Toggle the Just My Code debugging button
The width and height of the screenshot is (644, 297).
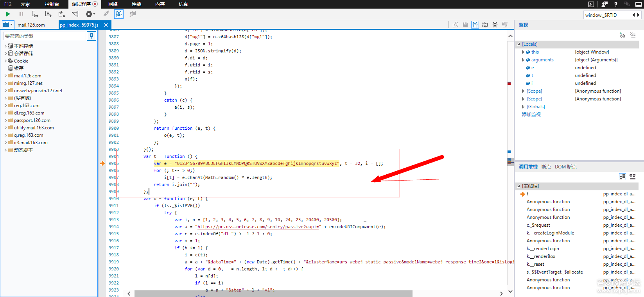119,14
